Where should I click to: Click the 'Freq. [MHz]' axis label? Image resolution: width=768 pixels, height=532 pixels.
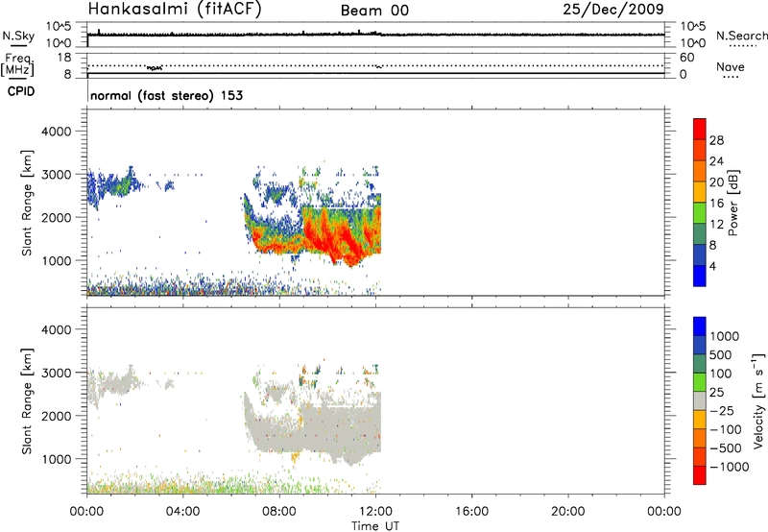[17, 64]
